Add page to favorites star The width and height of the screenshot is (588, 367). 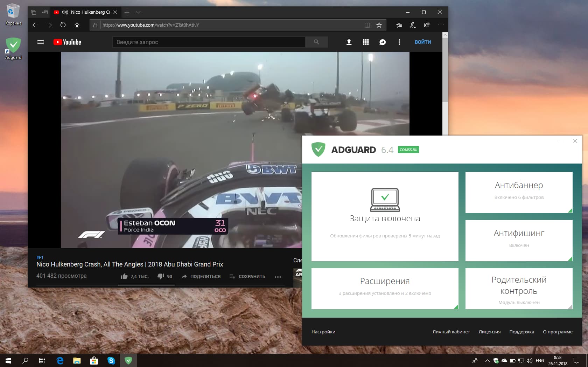[x=379, y=25]
